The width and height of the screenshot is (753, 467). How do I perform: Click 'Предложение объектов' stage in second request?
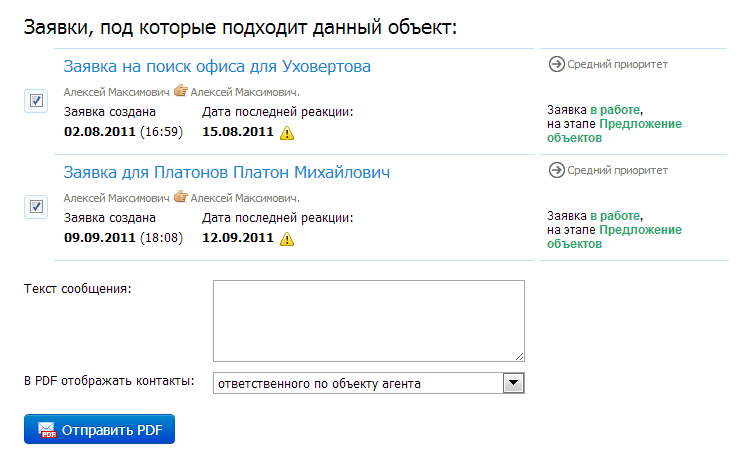[x=614, y=237]
